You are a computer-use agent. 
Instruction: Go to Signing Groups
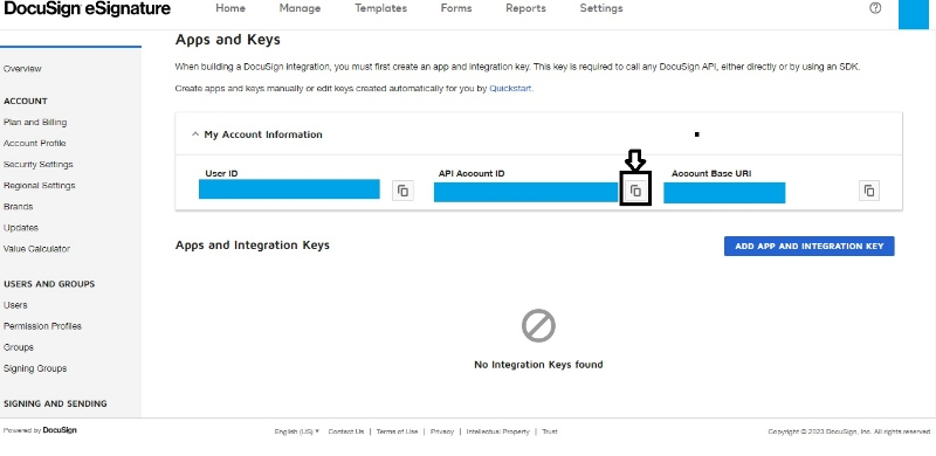click(x=35, y=369)
